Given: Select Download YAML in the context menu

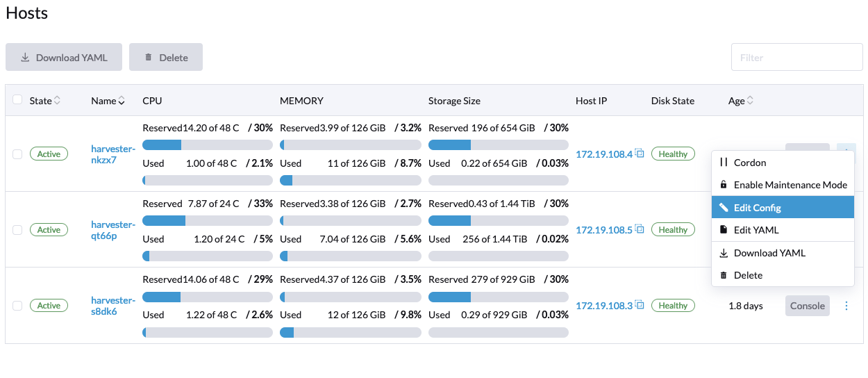Looking at the screenshot, I should tap(769, 253).
